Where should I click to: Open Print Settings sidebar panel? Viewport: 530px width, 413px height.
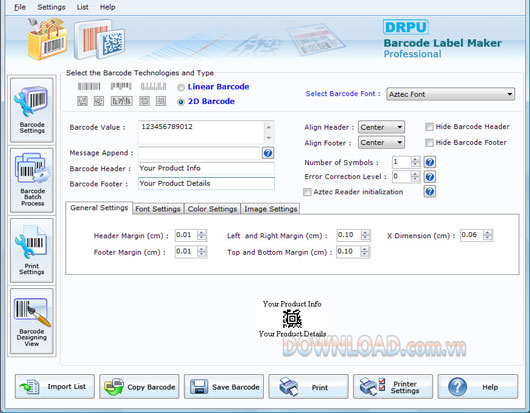coord(32,250)
